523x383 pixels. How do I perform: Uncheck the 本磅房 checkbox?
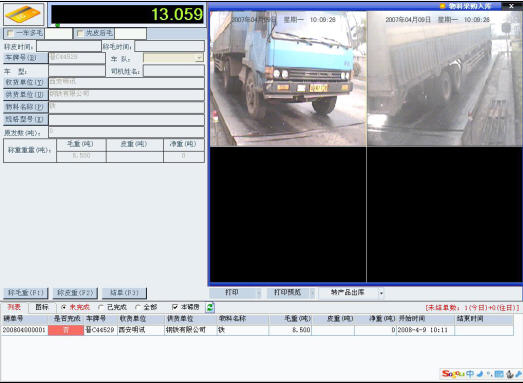[175, 307]
